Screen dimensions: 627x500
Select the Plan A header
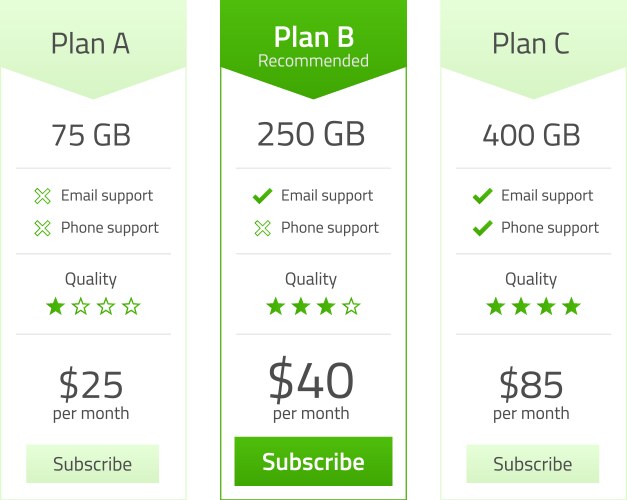91,45
